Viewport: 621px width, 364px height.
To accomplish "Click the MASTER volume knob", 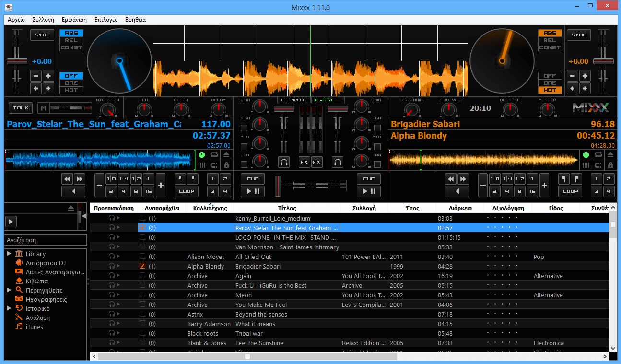I will pos(547,110).
